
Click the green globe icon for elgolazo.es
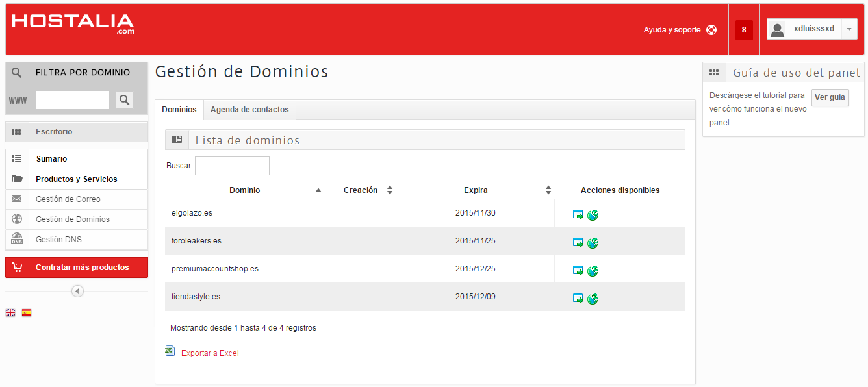click(593, 215)
